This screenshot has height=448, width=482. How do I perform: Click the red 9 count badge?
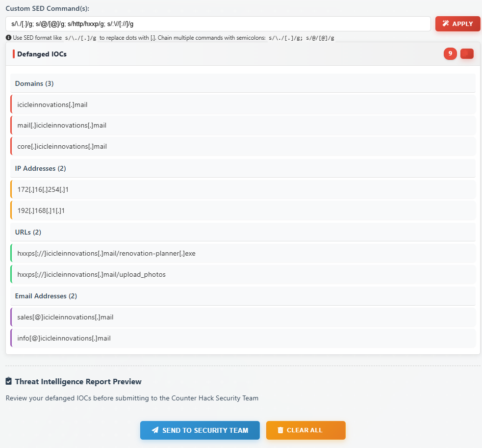[x=450, y=53]
